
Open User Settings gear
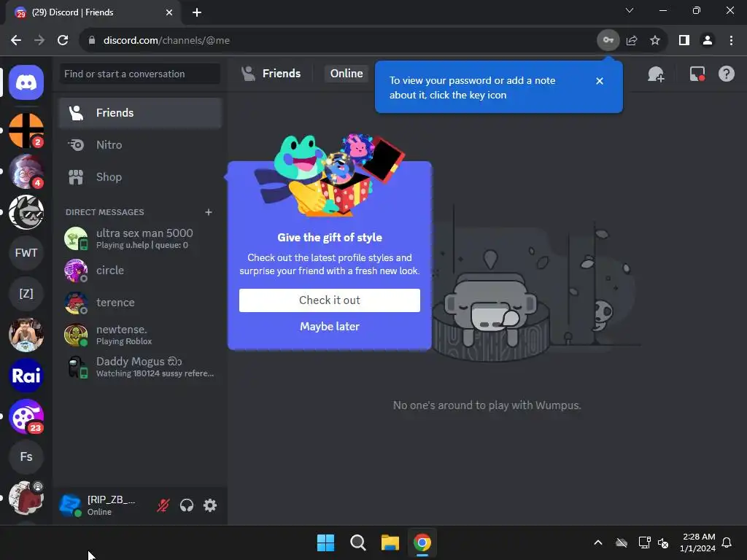pyautogui.click(x=210, y=505)
